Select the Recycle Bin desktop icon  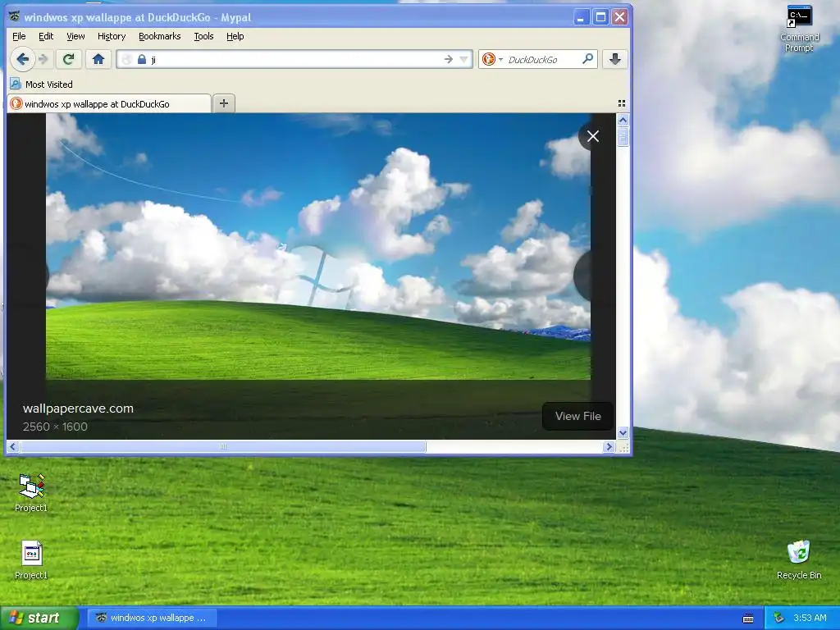[799, 559]
